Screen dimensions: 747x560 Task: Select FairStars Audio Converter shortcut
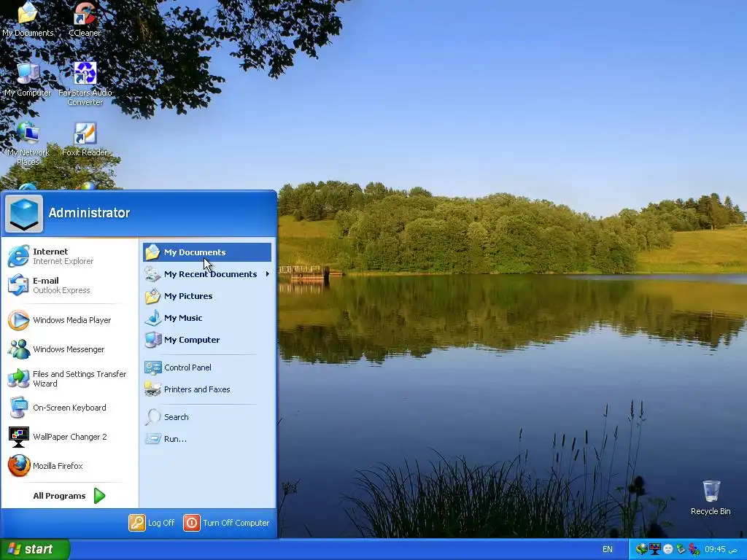[85, 85]
